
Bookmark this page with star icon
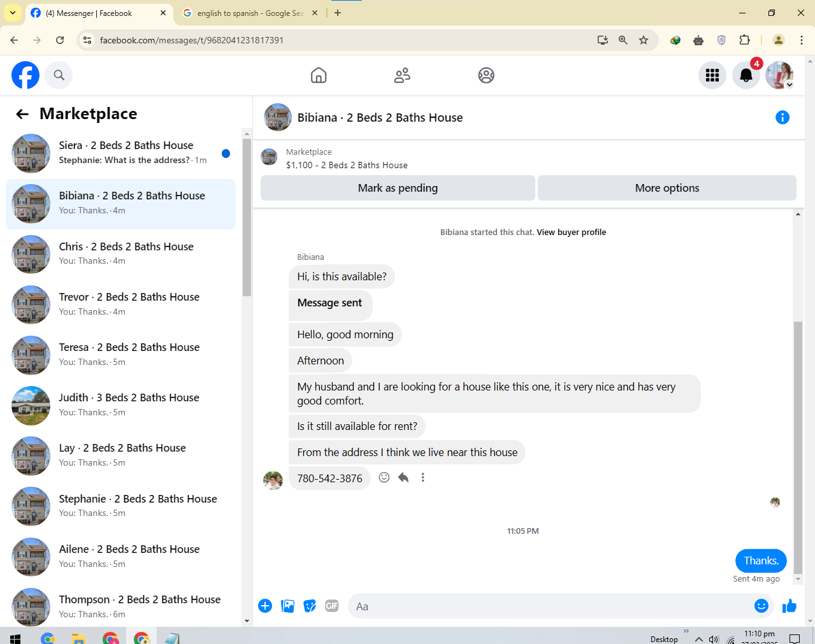pos(644,40)
